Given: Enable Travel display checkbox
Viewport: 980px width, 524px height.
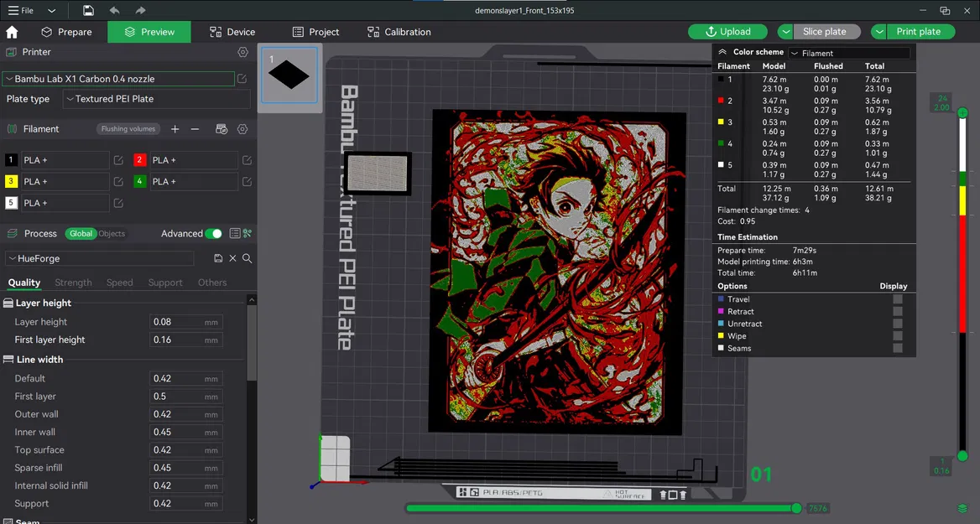Looking at the screenshot, I should pos(898,299).
